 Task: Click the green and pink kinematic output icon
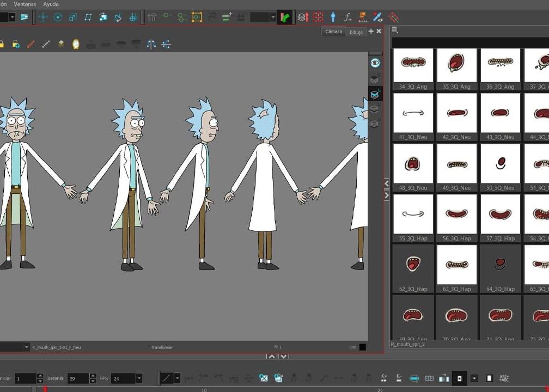coord(285,17)
